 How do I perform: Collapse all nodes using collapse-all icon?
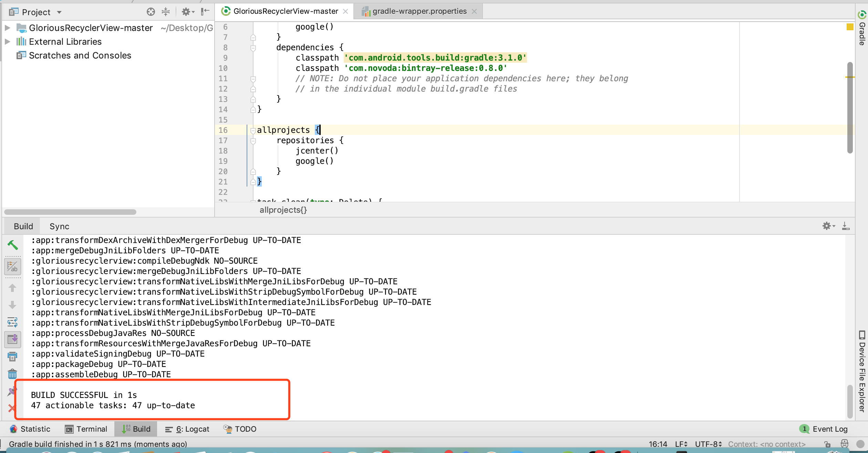tap(166, 11)
